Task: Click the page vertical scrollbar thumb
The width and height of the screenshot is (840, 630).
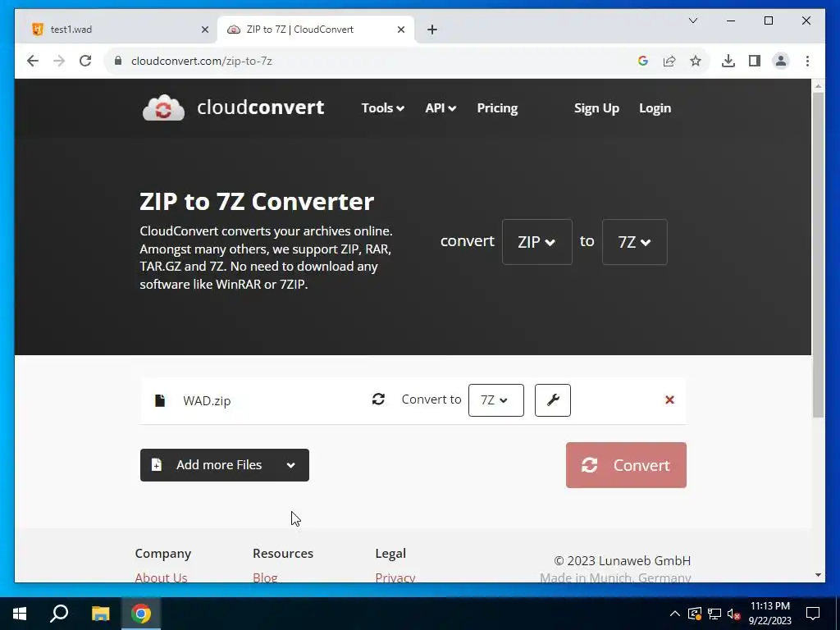Action: tap(818, 254)
